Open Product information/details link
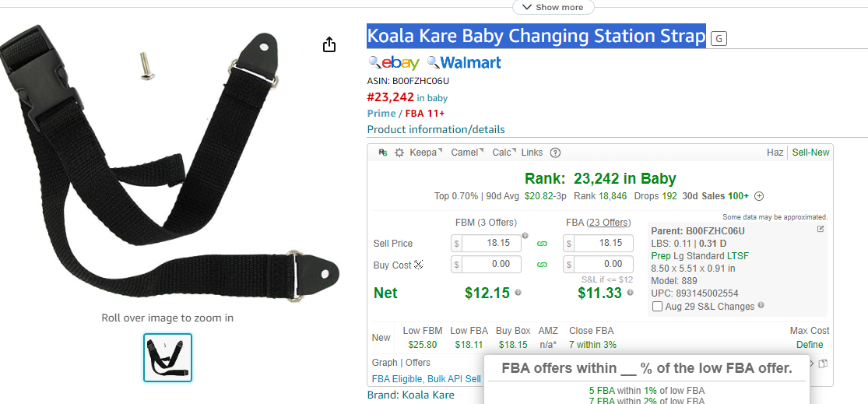 click(436, 129)
